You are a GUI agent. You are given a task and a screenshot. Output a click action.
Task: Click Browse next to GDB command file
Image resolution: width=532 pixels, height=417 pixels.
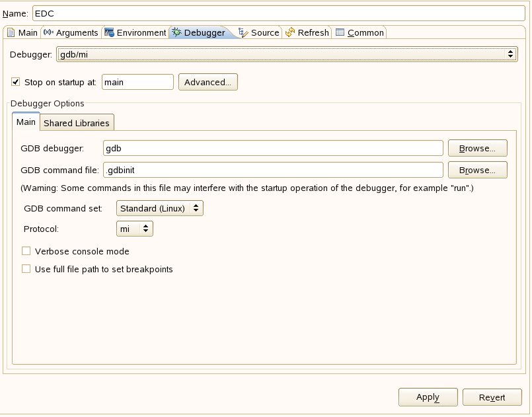(476, 170)
